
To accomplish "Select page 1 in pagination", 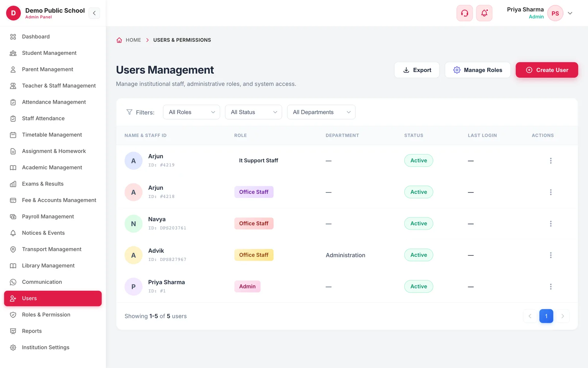I will (x=546, y=316).
